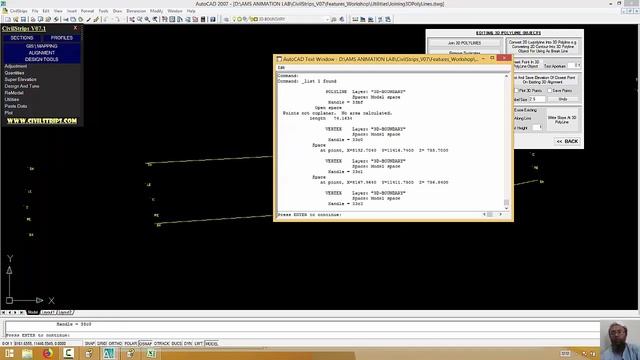Switch to the Layout1 tab
The height and width of the screenshot is (360, 640).
[x=48, y=312]
